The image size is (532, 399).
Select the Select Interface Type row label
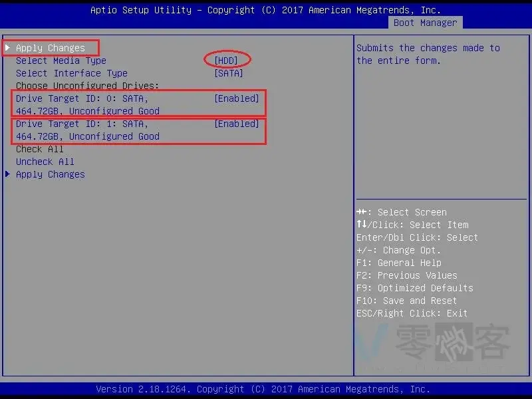pos(71,73)
